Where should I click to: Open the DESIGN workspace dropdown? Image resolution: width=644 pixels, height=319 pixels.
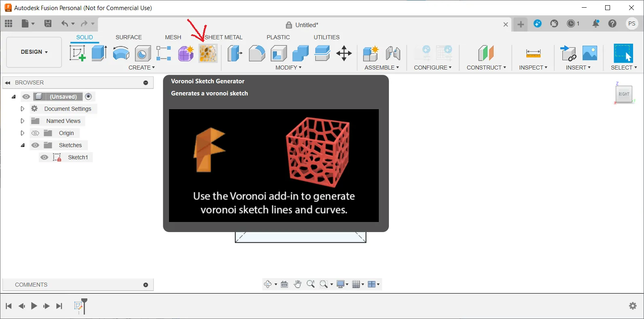(34, 52)
